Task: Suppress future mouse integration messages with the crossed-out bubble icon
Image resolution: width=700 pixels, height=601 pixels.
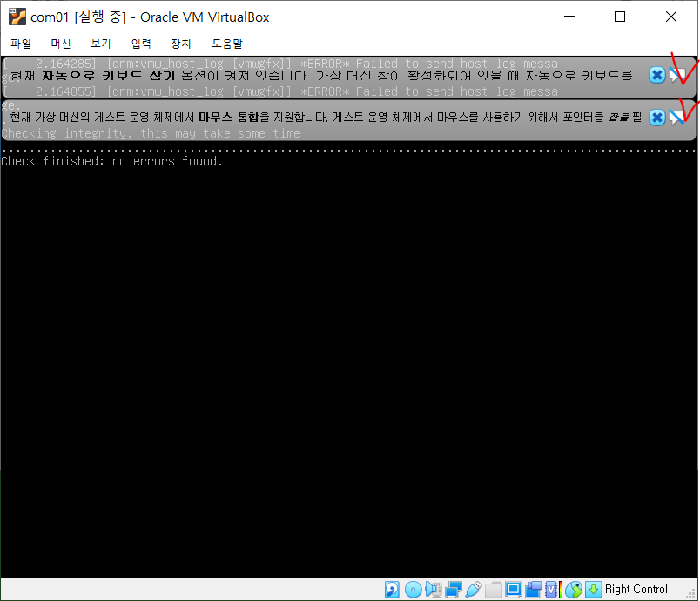Action: pyautogui.click(x=677, y=117)
